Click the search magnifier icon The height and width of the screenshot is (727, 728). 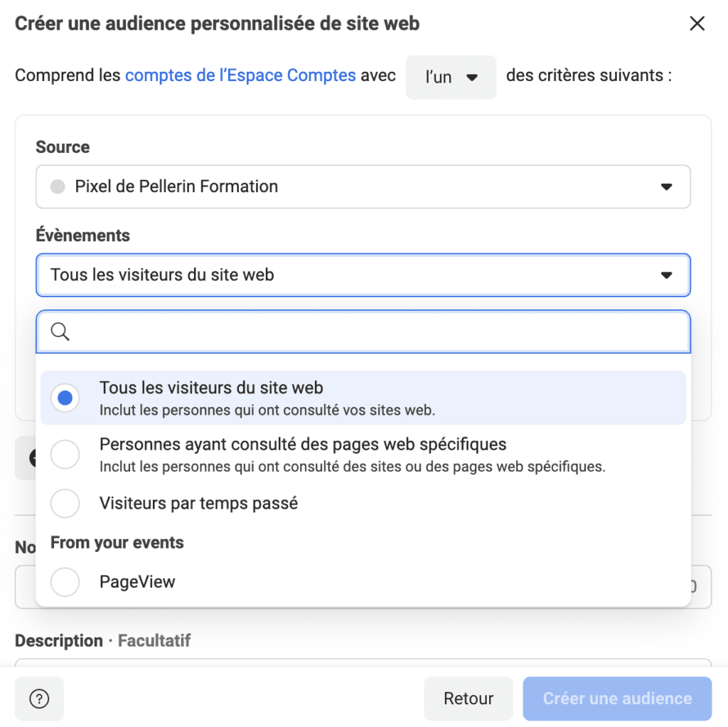point(60,331)
